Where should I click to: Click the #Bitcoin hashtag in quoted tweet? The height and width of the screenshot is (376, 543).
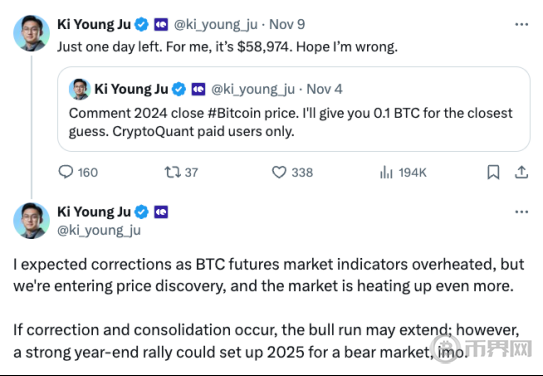click(234, 113)
